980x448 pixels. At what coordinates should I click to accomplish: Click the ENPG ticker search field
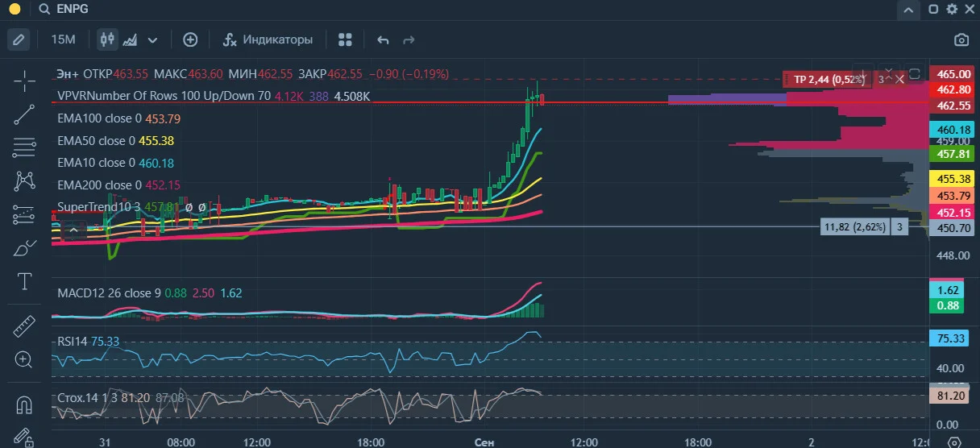coord(74,9)
